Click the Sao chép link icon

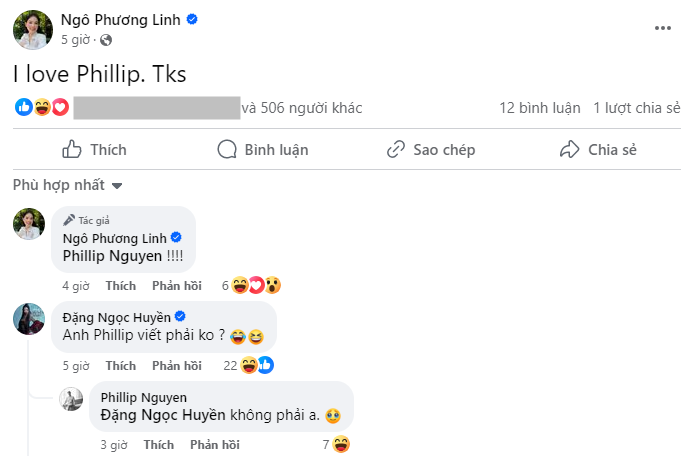397,150
